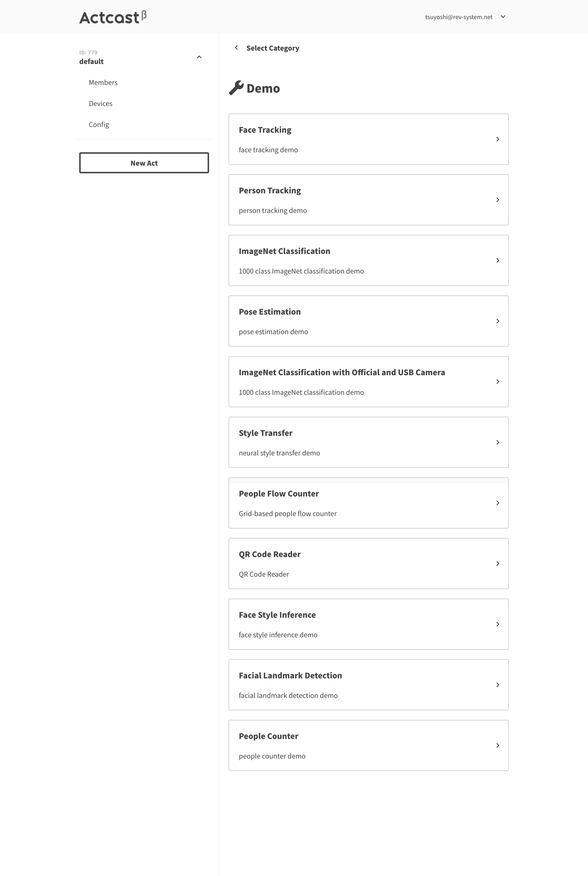Click the wrench icon next to Demo
588x876 pixels.
pyautogui.click(x=236, y=88)
